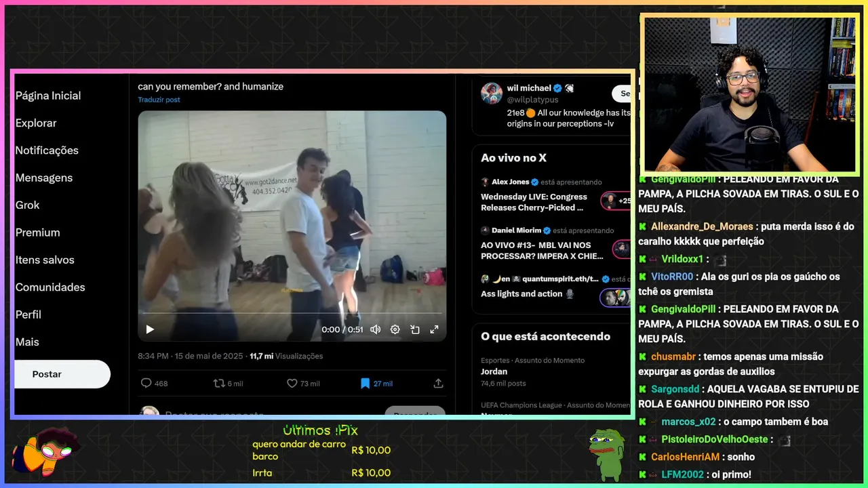Go to Explorar in the sidebar

36,123
